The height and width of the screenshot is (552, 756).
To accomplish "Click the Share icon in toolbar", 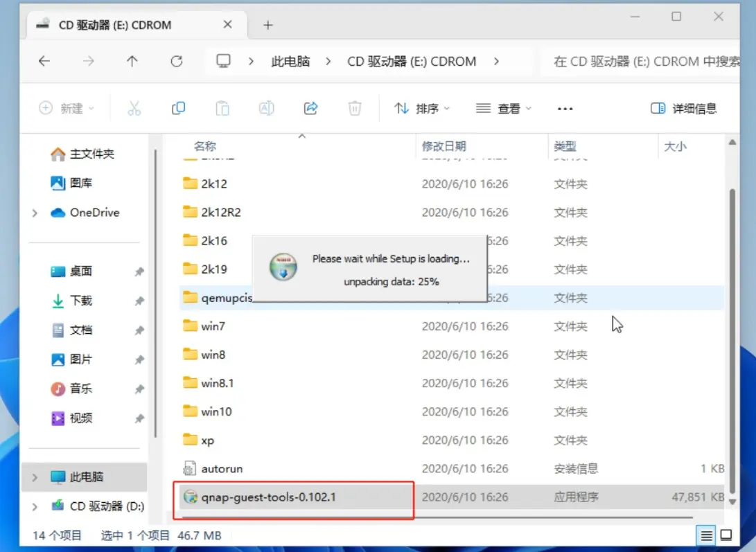I will click(x=310, y=108).
